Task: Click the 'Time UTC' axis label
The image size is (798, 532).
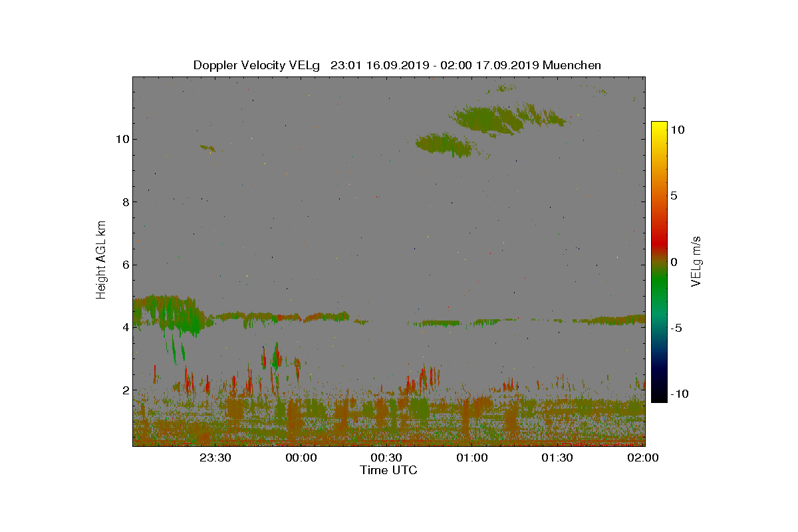Action: pos(389,470)
